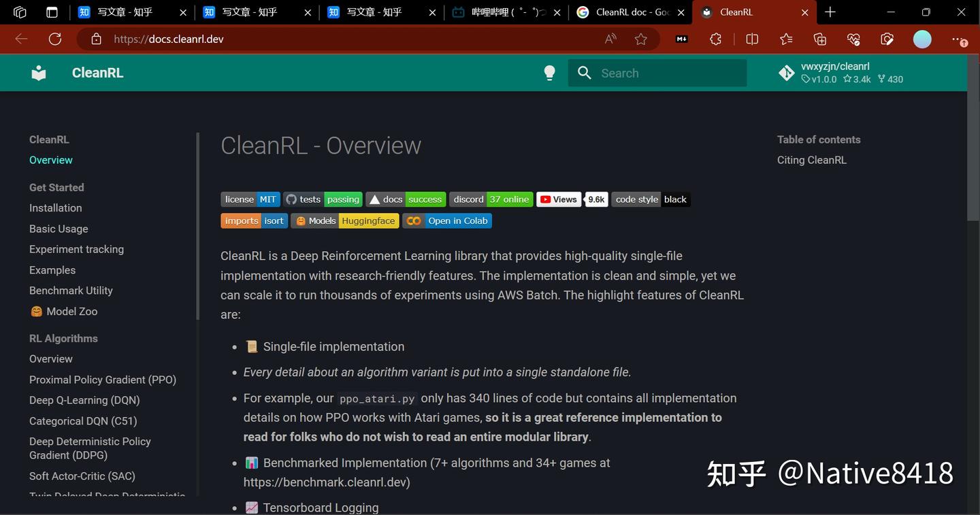This screenshot has width=980, height=515.
Task: Click the Model Zoo hugging-face icon in sidebar
Action: coord(36,311)
